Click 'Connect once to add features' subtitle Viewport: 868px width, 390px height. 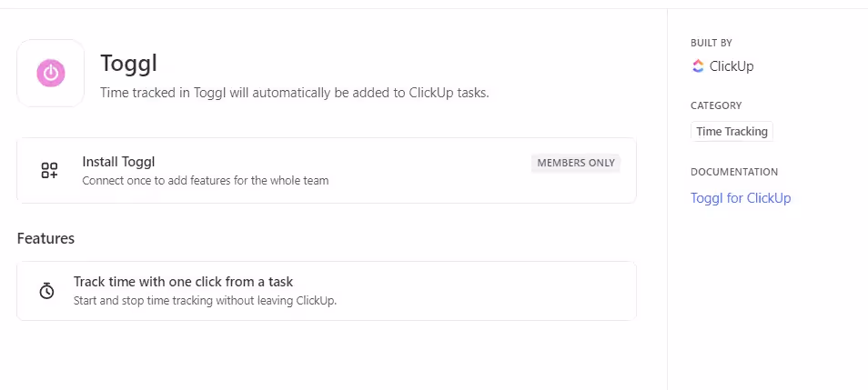pos(205,180)
